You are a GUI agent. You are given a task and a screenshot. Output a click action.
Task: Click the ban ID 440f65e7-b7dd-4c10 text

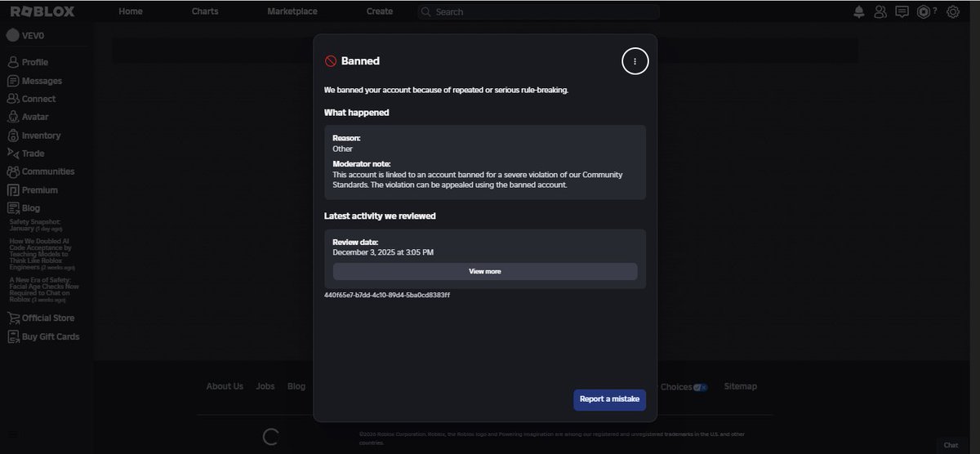[387, 295]
